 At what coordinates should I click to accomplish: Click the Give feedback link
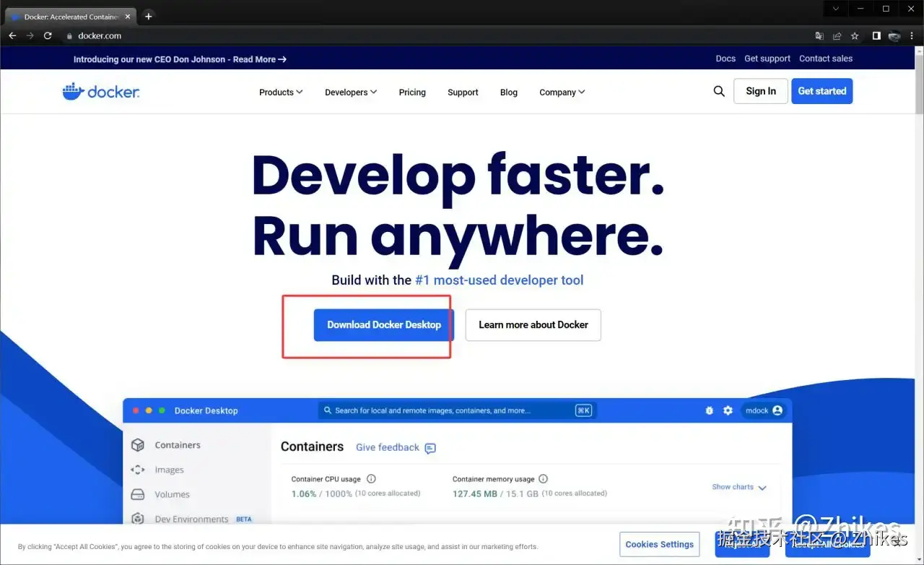point(388,447)
